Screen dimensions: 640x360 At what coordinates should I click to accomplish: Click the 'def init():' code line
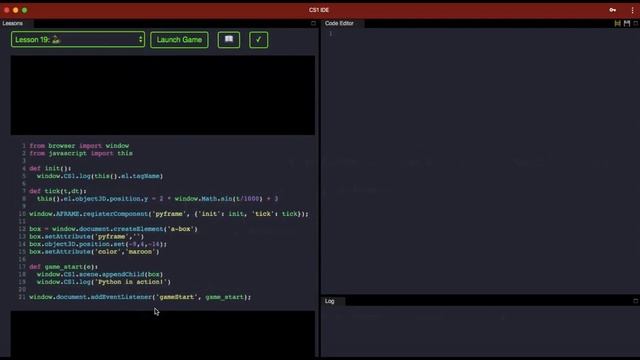[x=50, y=168]
